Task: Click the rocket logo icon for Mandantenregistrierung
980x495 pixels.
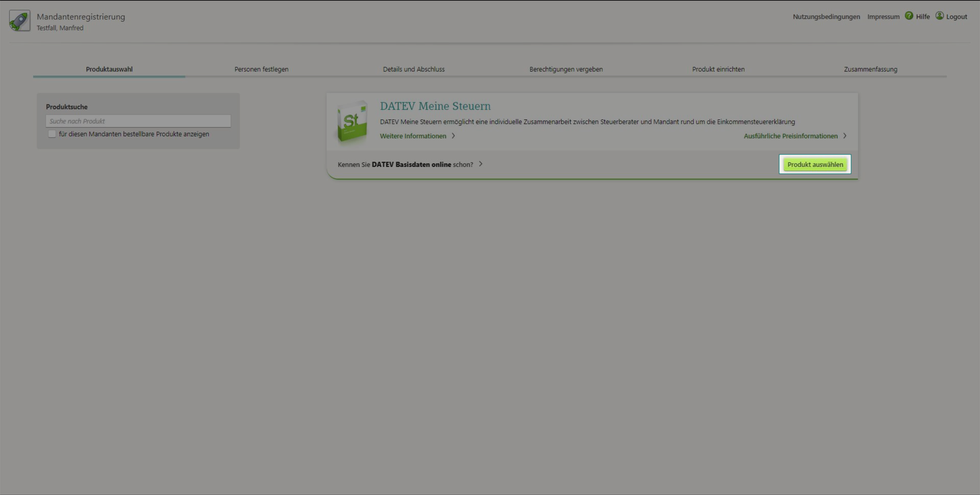Action: pyautogui.click(x=20, y=21)
